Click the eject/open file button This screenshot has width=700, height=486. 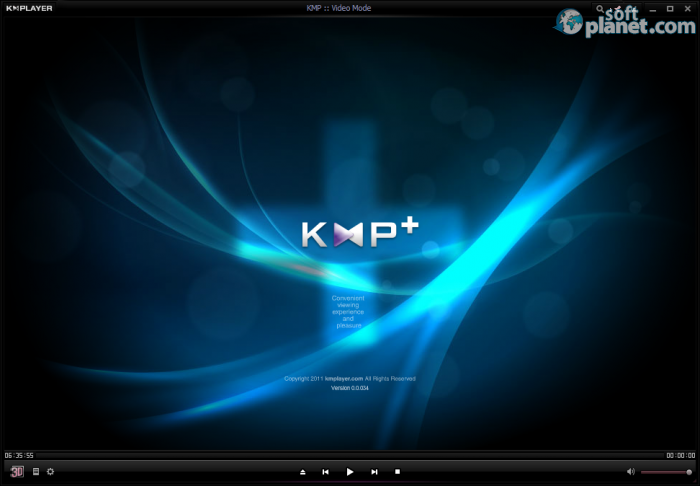pos(303,472)
